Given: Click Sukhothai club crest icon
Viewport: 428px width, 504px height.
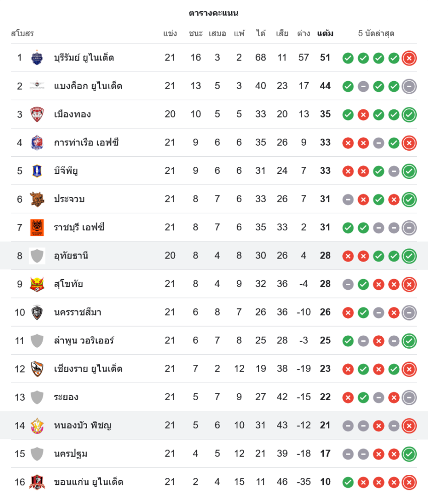Looking at the screenshot, I should pos(37,284).
